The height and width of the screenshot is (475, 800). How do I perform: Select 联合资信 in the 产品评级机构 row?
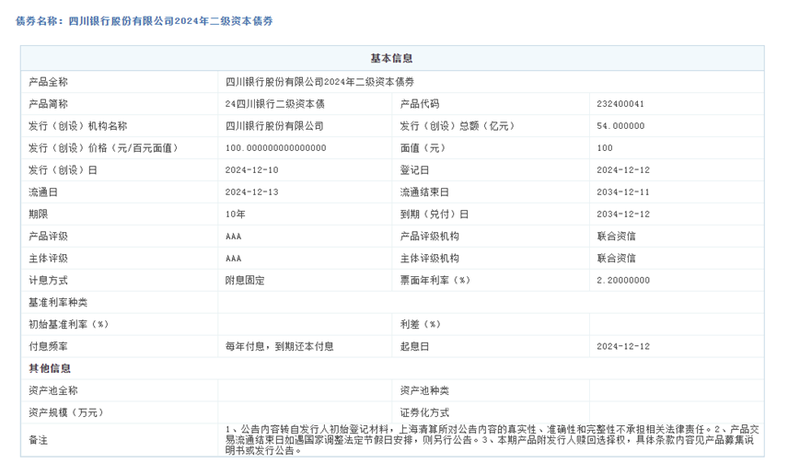[616, 236]
